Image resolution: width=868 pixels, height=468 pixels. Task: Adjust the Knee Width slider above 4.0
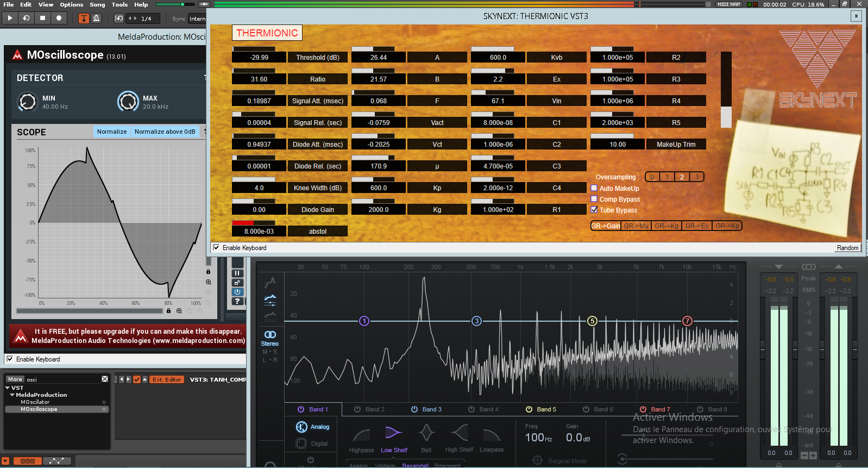[x=254, y=179]
